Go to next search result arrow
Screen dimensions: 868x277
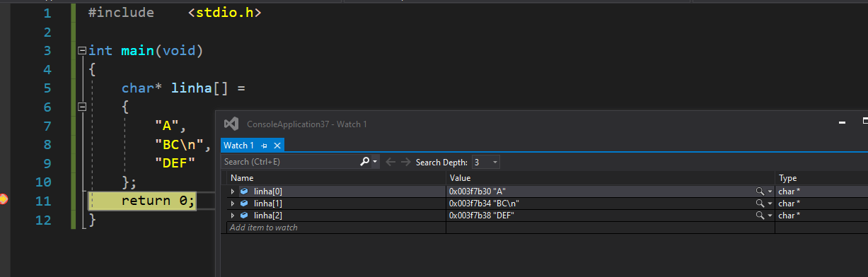[x=405, y=162]
